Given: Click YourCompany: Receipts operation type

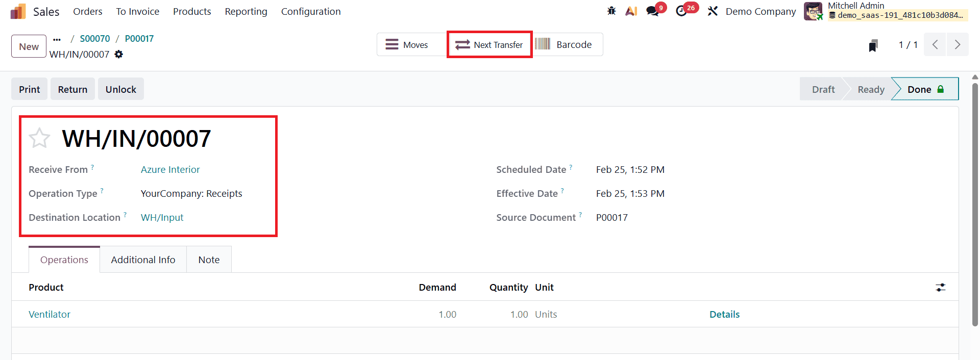Looking at the screenshot, I should point(191,193).
